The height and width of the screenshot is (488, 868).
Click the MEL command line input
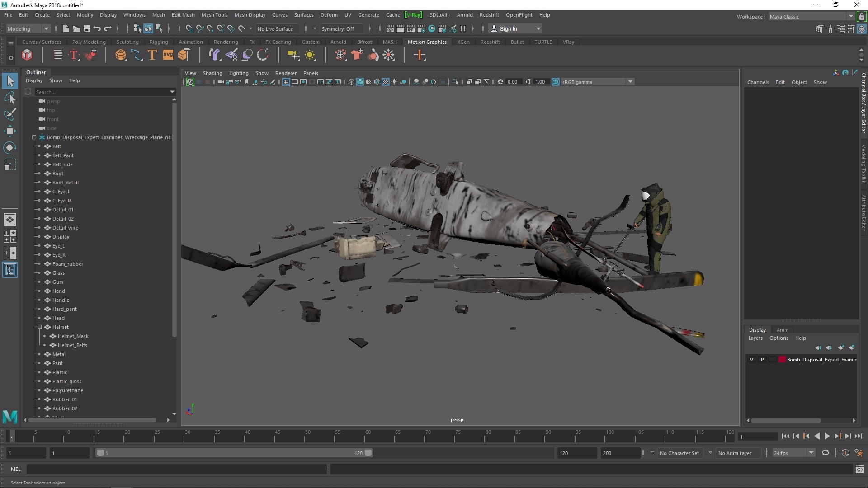177,469
